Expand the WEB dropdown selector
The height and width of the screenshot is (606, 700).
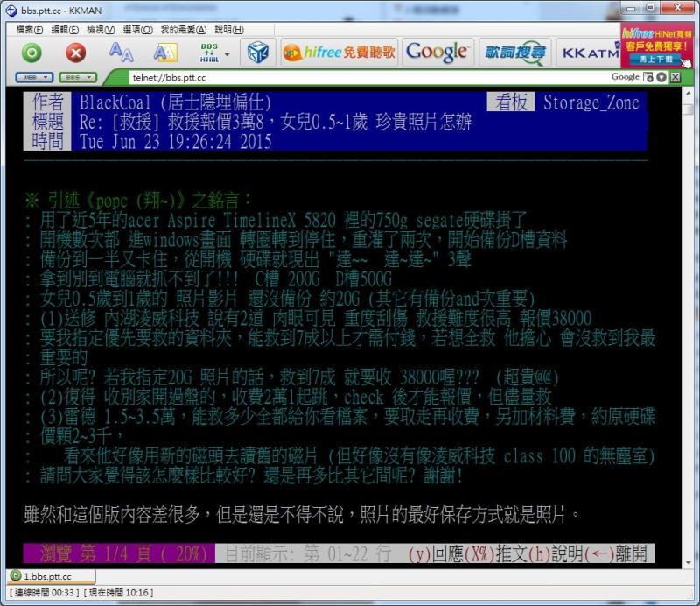point(34,77)
